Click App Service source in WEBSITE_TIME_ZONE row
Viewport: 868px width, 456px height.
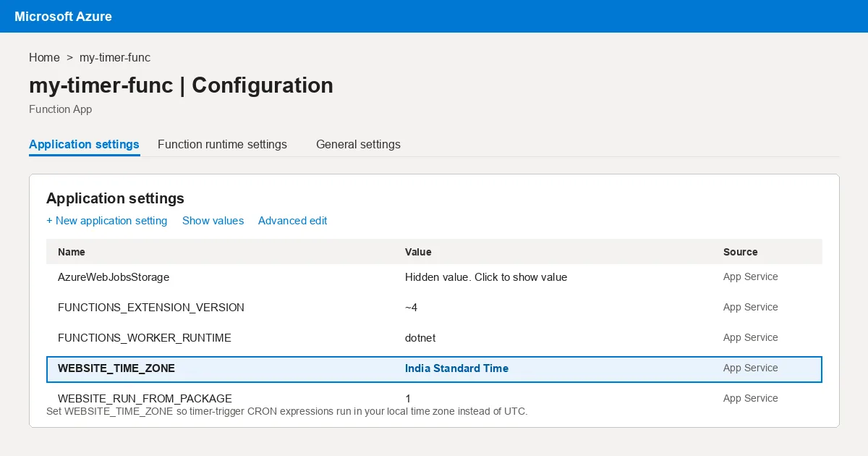pyautogui.click(x=750, y=368)
